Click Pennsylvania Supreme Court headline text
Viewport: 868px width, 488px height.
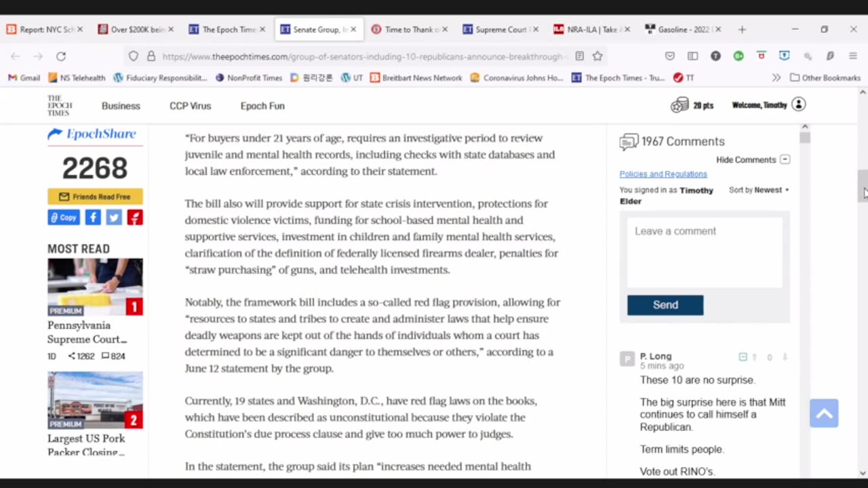87,331
